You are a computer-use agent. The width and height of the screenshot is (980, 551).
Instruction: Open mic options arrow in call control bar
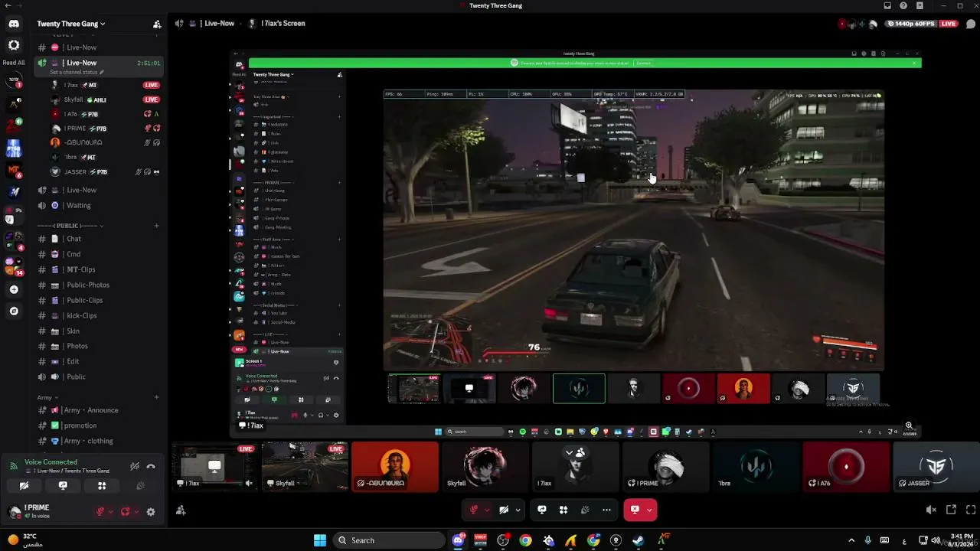[x=487, y=510]
